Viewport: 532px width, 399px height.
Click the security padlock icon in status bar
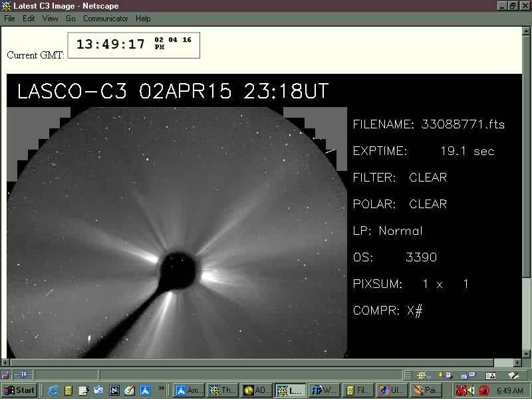[6, 375]
